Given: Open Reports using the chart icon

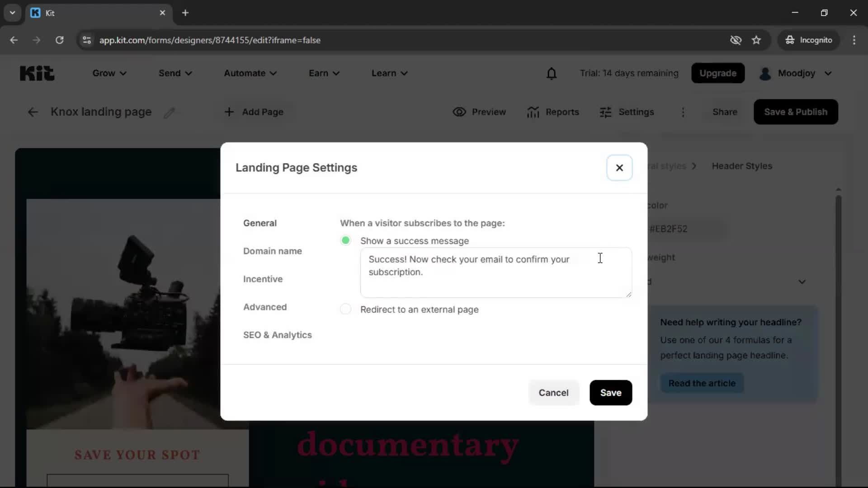Looking at the screenshot, I should [533, 112].
